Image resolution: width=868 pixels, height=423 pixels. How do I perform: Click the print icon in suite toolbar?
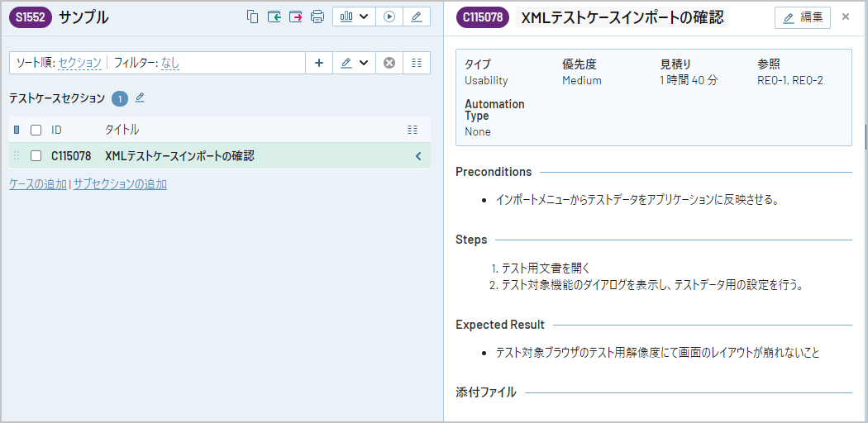point(317,17)
